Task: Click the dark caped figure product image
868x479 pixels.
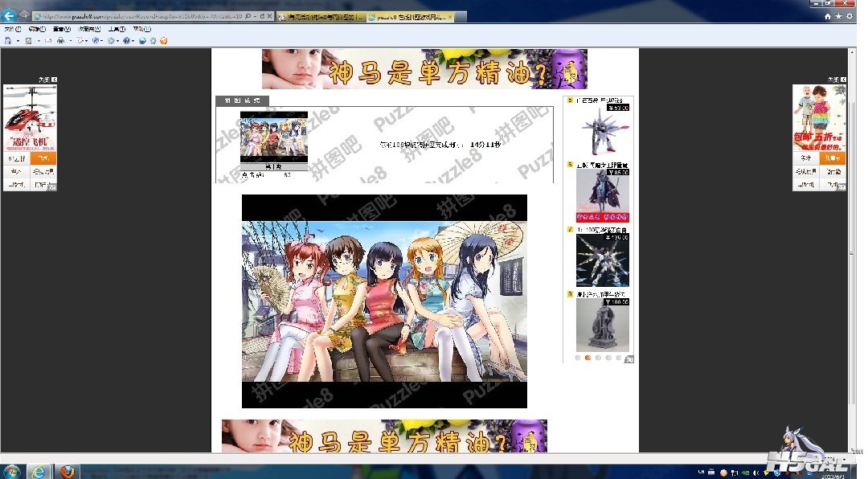Action: tap(602, 195)
